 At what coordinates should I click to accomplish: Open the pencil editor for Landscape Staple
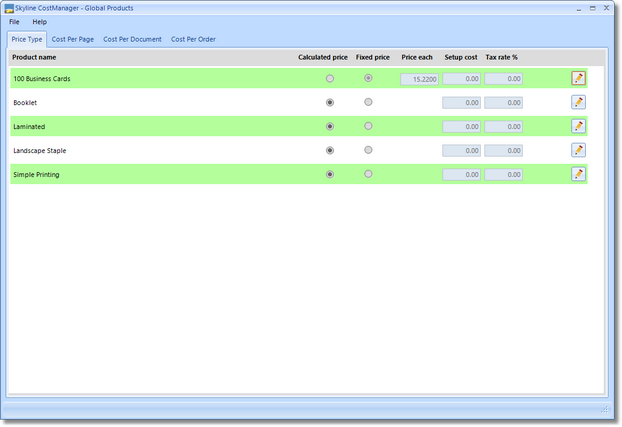pyautogui.click(x=578, y=150)
